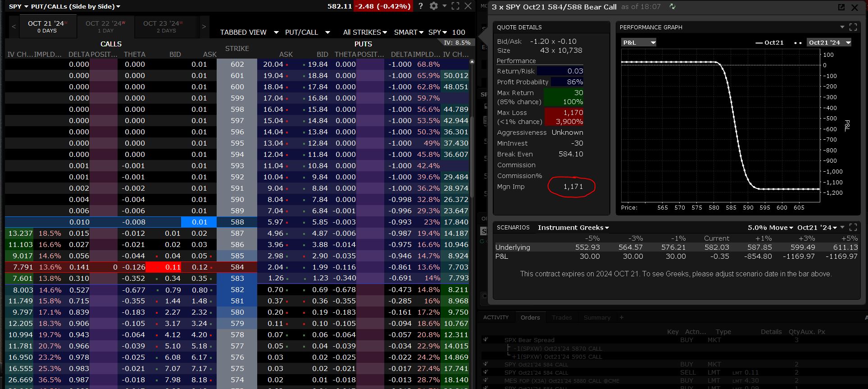The image size is (868, 389).
Task: Show next expiration dates with right arrow
Action: coord(204,27)
